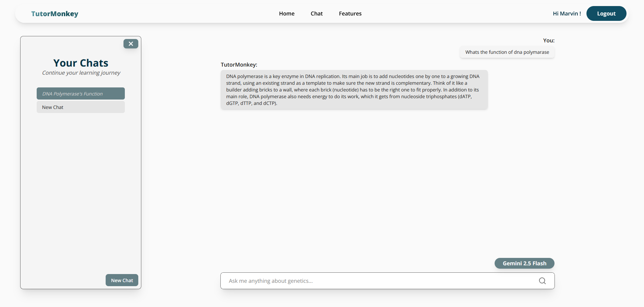Open the Gemini 2.5 Flash model badge

524,263
